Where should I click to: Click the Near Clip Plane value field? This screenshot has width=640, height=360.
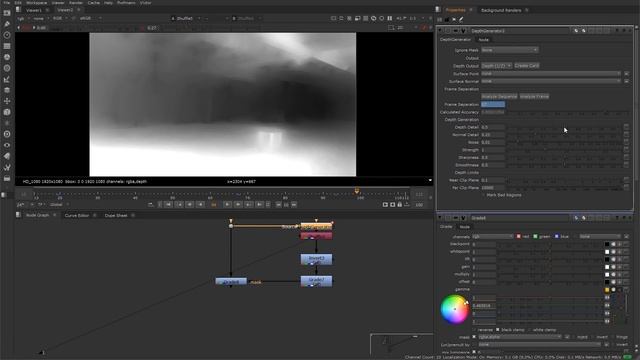click(x=493, y=180)
